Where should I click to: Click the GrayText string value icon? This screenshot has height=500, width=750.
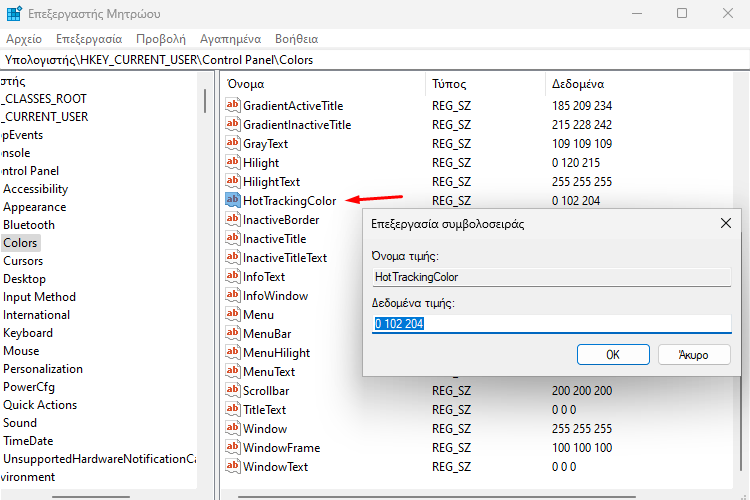tap(232, 143)
